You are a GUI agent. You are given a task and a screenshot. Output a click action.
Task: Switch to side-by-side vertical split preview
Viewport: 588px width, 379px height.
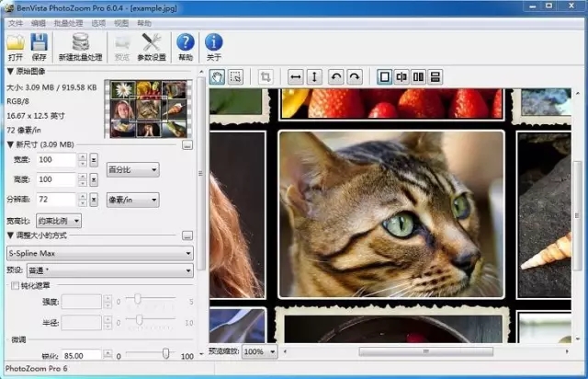(418, 77)
